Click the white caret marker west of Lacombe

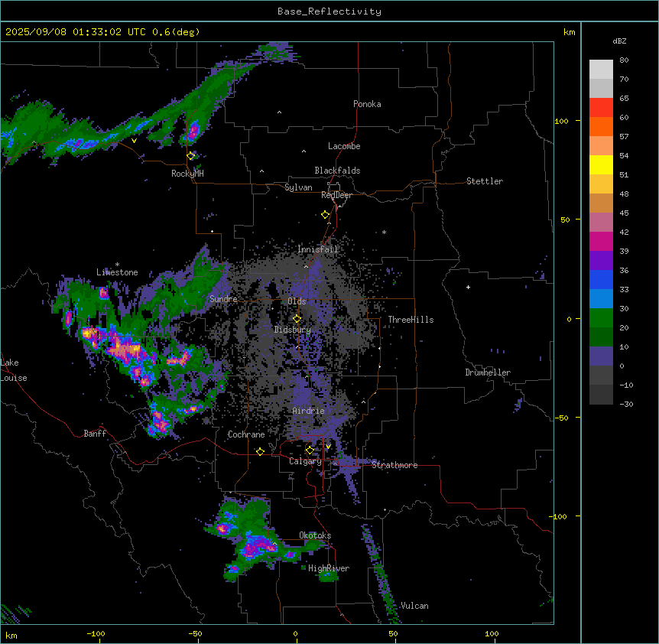(304, 151)
